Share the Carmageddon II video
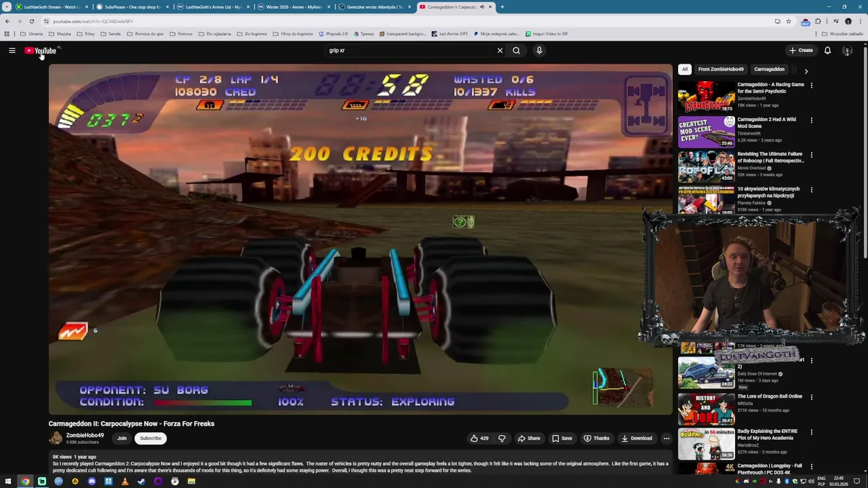868x488 pixels. (529, 438)
